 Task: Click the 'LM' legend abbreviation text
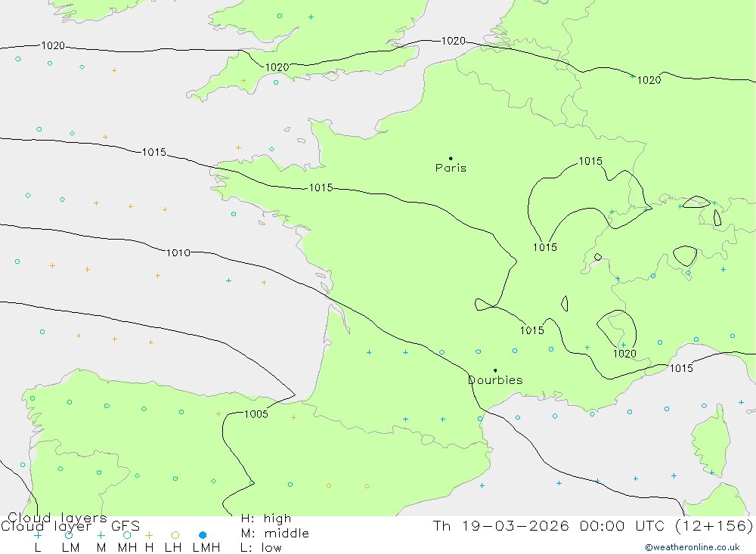click(x=71, y=548)
